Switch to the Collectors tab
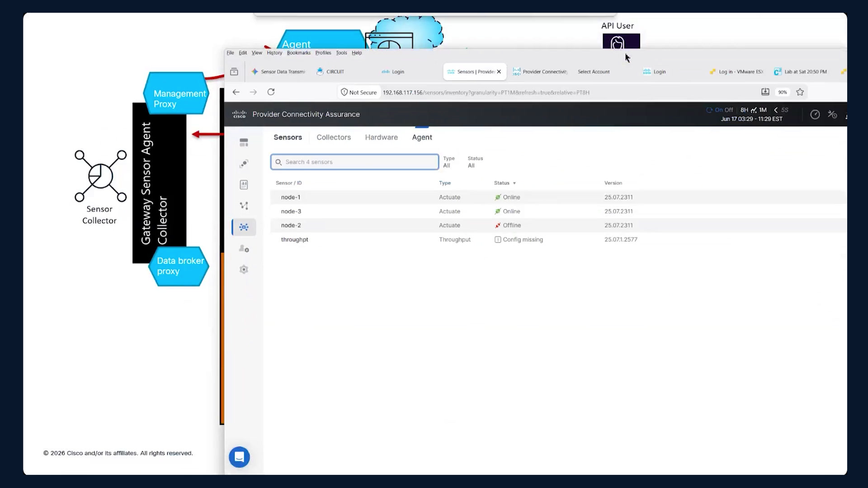 tap(334, 137)
